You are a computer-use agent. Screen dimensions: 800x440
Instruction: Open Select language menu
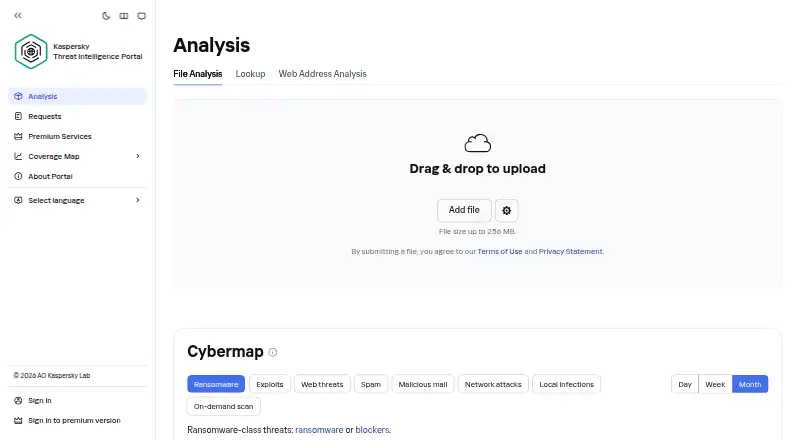(x=78, y=200)
